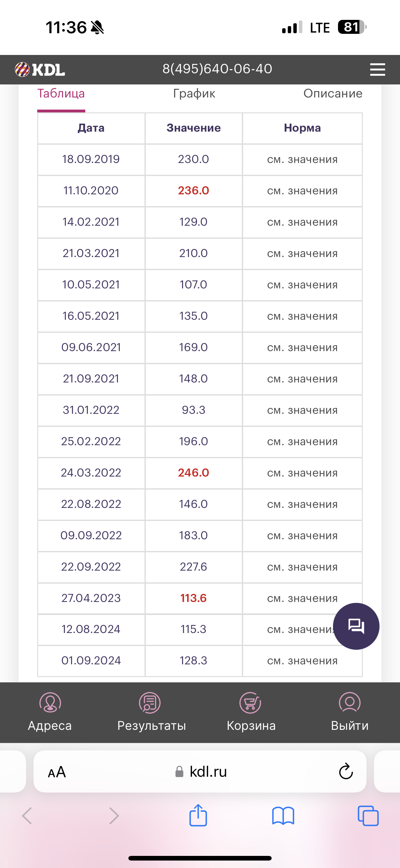
Task: Reload the page in Safari
Action: (345, 772)
